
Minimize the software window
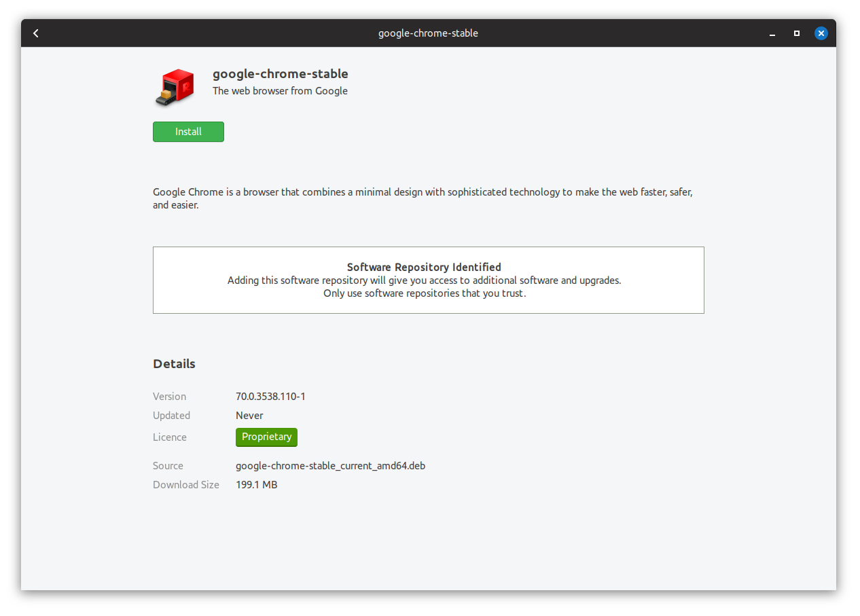point(772,33)
